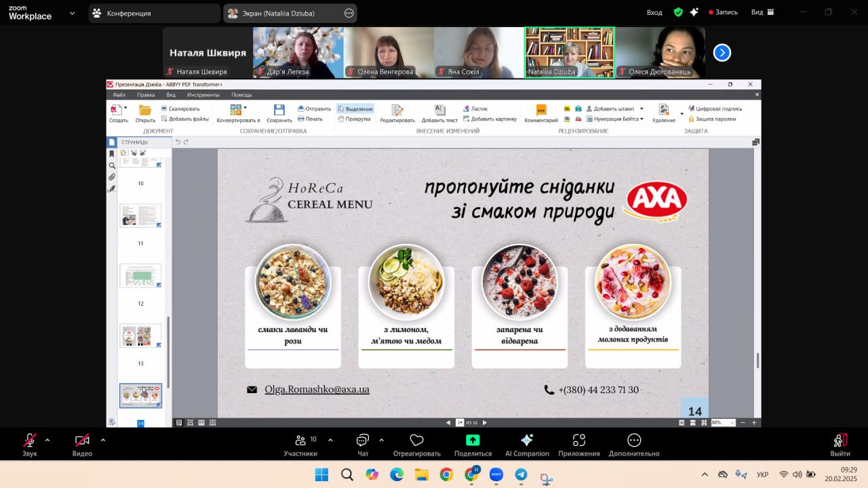Switch to one-page scrolling view mode
The image size is (868, 488).
click(x=191, y=422)
